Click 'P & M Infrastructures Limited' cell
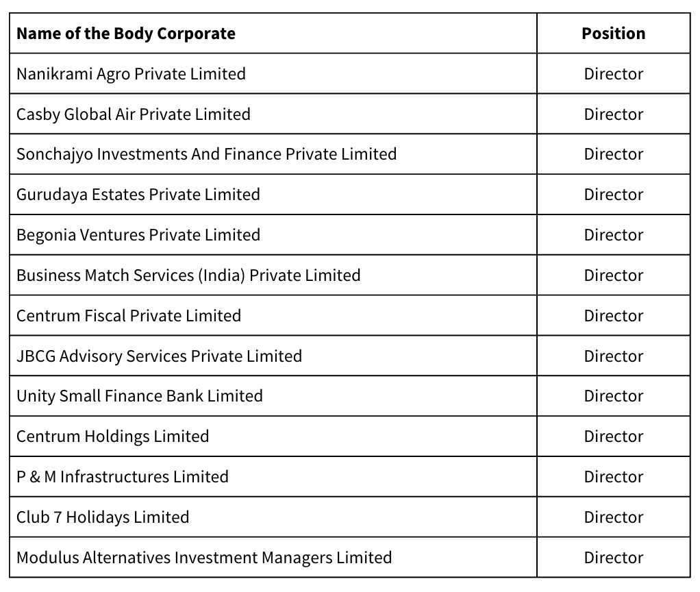Viewport: 700px width, 592px height. 123,477
